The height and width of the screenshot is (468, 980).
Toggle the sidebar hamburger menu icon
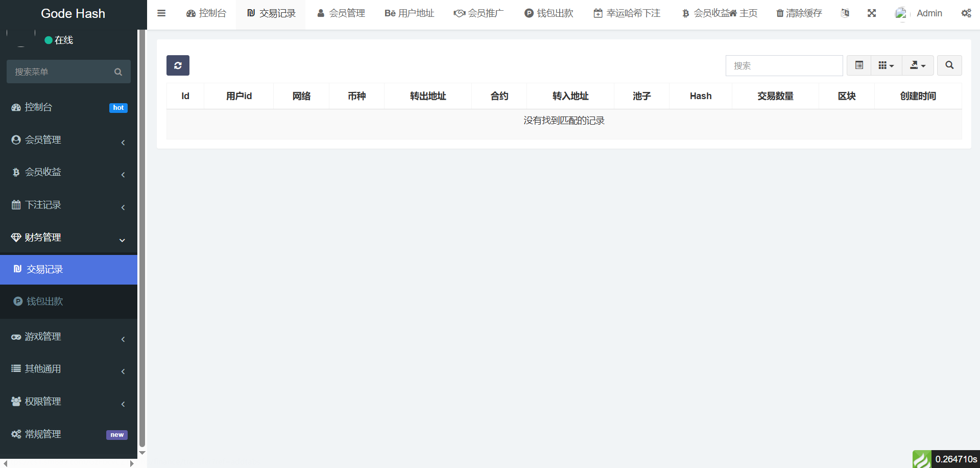(161, 13)
